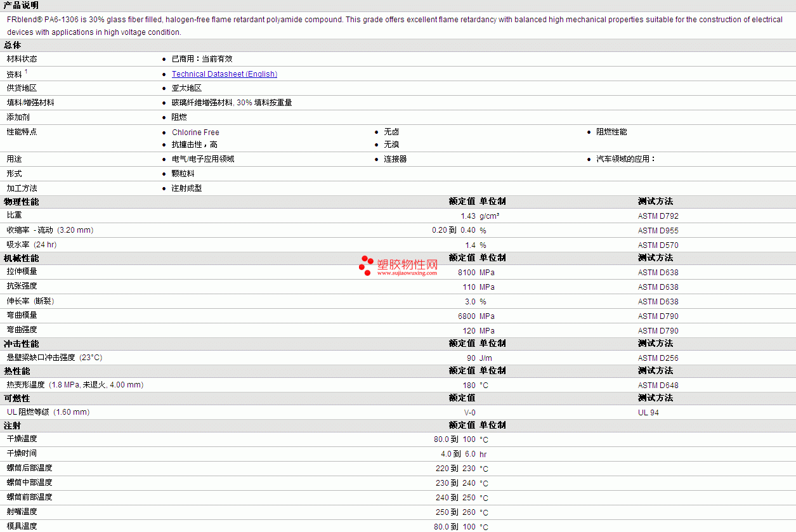Select the 收缩率 - 流动 row label
The image size is (796, 532).
[50, 230]
